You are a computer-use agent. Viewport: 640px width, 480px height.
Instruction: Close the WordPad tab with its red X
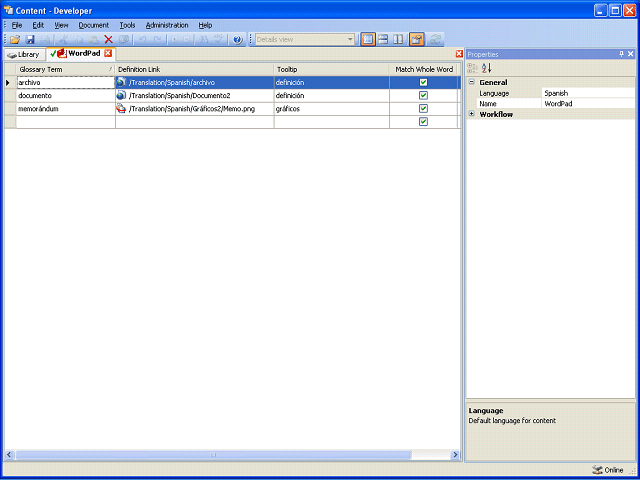click(108, 53)
